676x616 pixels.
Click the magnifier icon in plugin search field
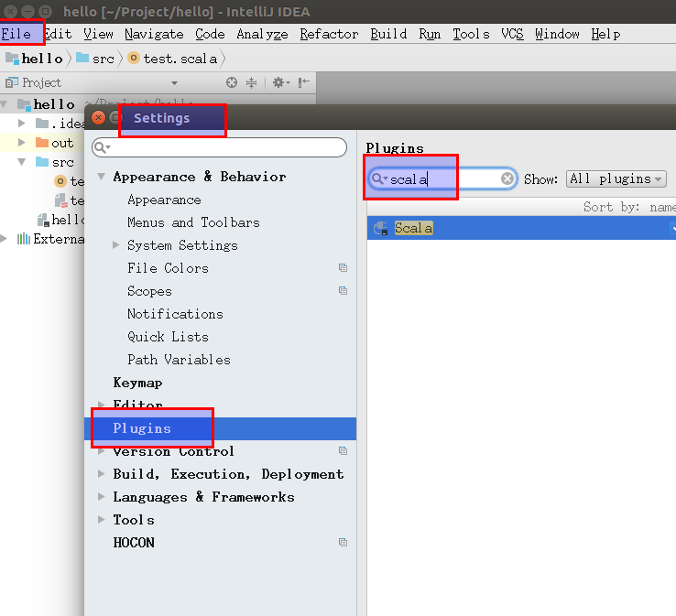(379, 178)
